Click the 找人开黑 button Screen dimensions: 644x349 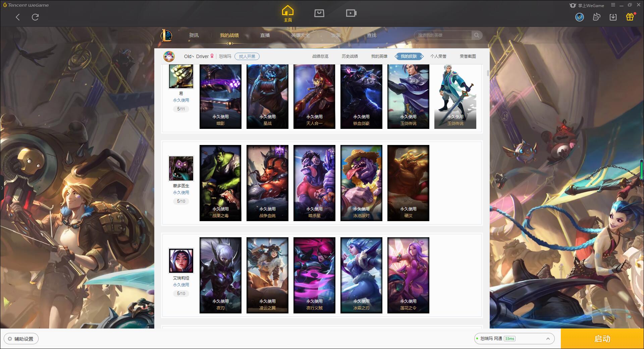pos(247,56)
